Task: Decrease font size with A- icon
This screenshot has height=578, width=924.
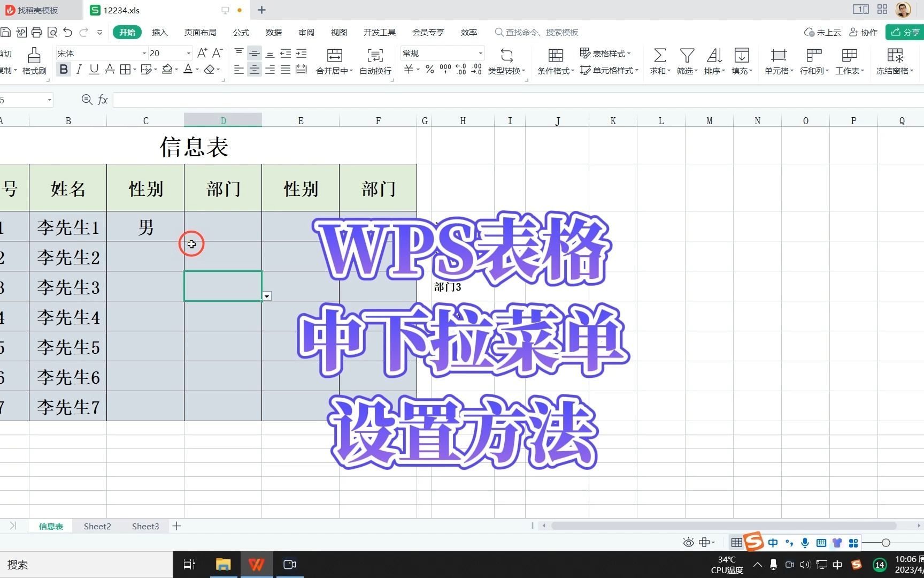Action: [218, 53]
